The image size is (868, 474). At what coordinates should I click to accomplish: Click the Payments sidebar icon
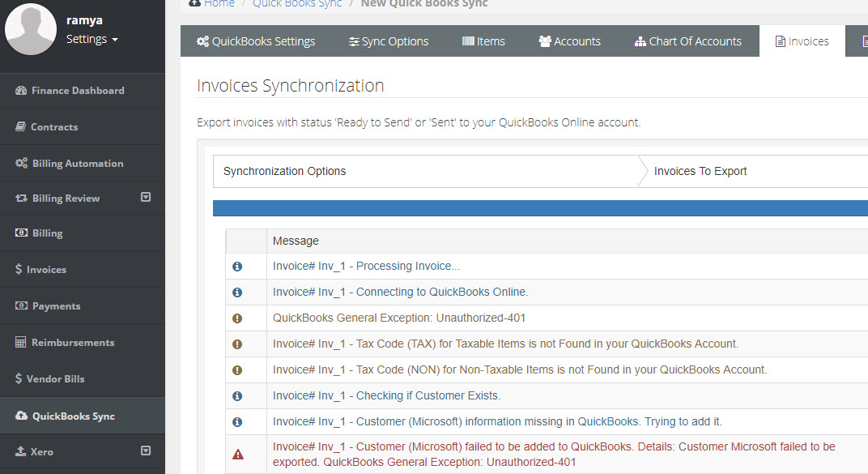[x=22, y=306]
